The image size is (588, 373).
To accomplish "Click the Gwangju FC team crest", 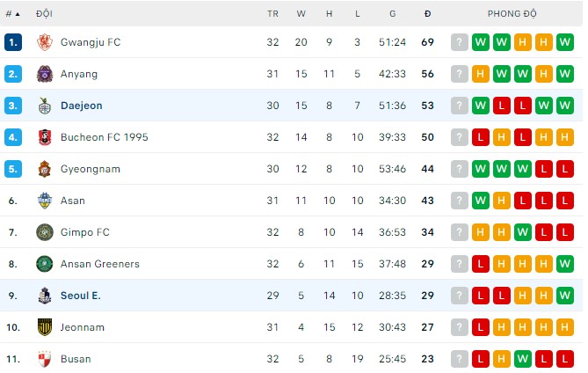I will pos(44,42).
